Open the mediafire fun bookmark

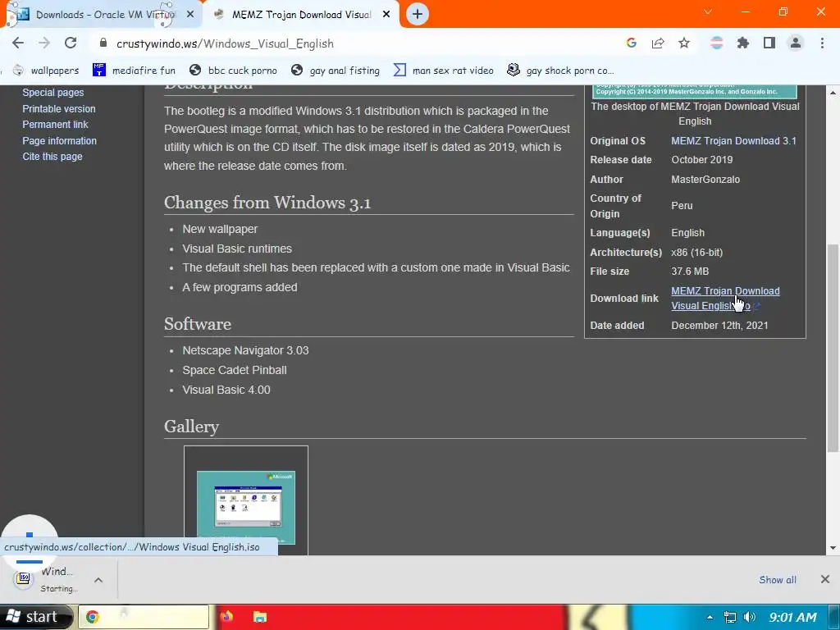[134, 71]
